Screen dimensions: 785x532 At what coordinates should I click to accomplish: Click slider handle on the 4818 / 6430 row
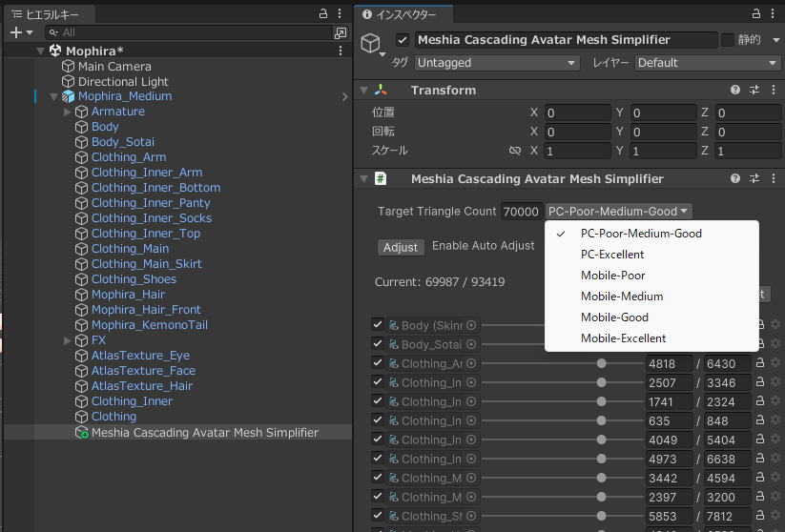[601, 363]
